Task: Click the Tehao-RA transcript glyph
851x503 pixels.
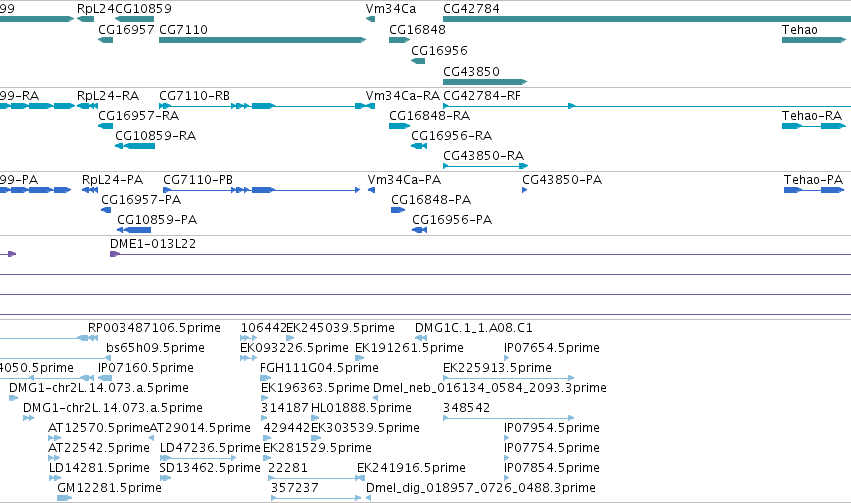Action: pos(814,126)
